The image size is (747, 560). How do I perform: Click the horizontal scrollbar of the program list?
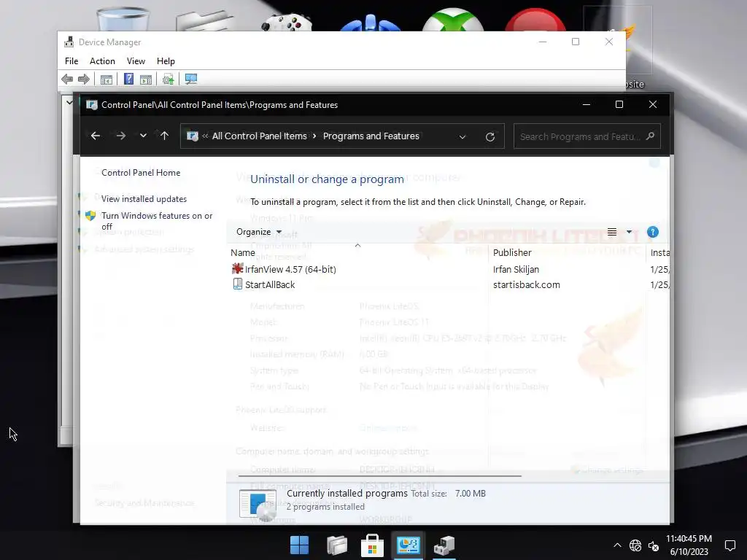pos(379,475)
